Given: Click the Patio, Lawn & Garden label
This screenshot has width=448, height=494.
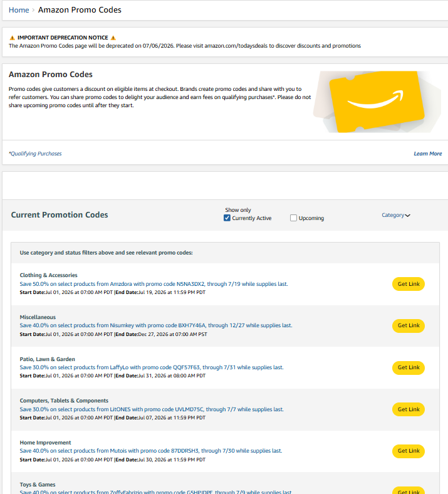Looking at the screenshot, I should point(47,359).
